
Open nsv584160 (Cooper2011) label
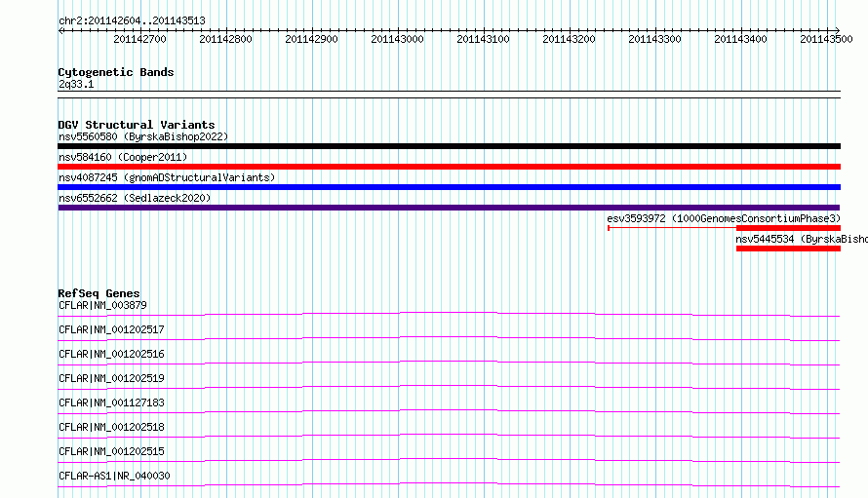[x=123, y=157]
